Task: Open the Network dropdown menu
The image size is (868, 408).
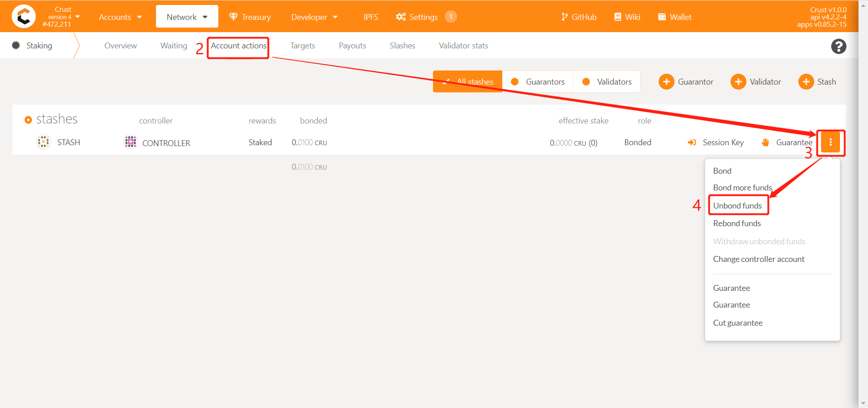Action: (x=187, y=17)
